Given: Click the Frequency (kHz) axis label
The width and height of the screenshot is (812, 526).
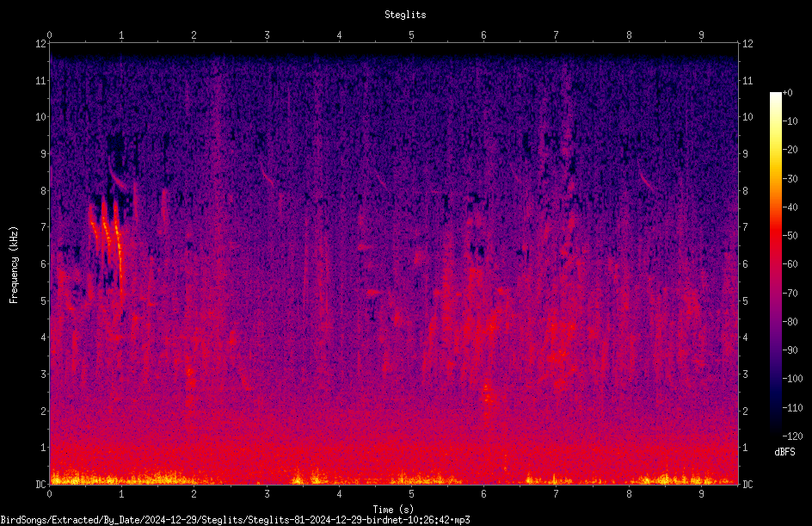Looking at the screenshot, I should [14, 264].
